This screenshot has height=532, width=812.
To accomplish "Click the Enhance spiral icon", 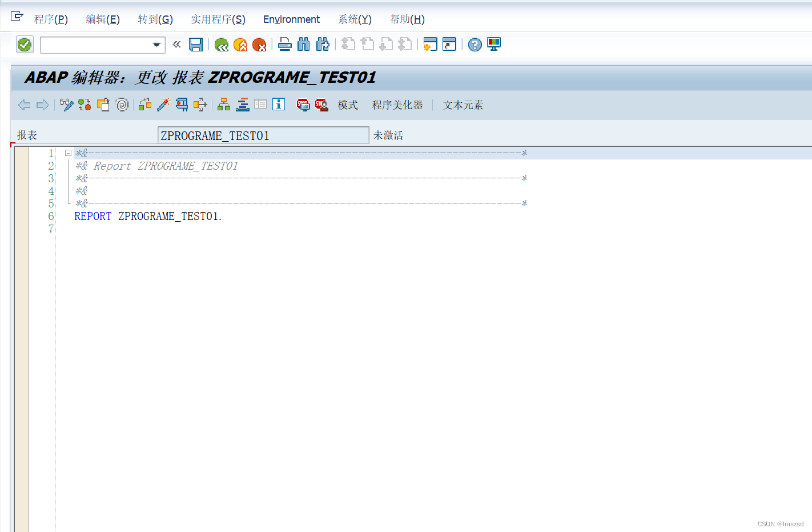I will pyautogui.click(x=122, y=105).
